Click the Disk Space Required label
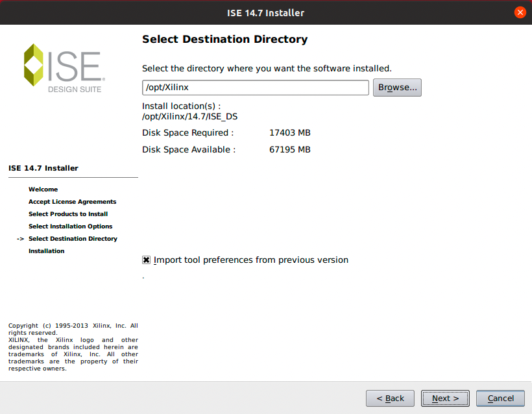This screenshot has width=532, height=414. tap(188, 132)
